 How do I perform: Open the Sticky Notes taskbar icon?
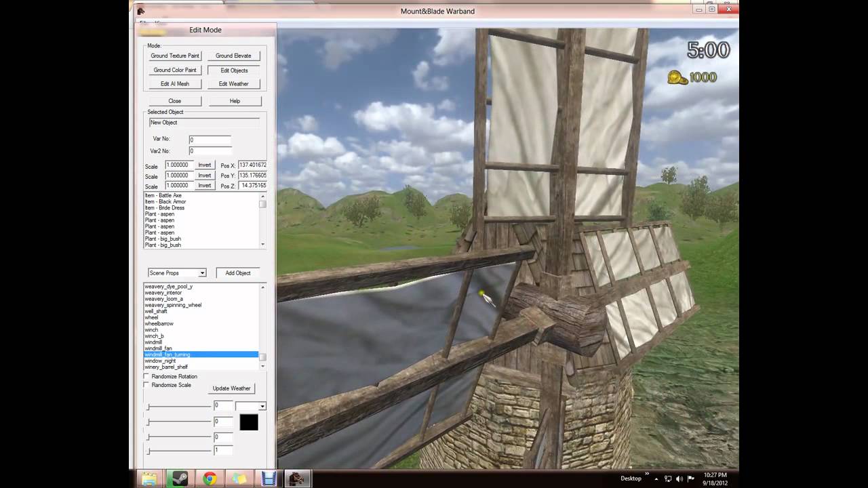pyautogui.click(x=239, y=479)
